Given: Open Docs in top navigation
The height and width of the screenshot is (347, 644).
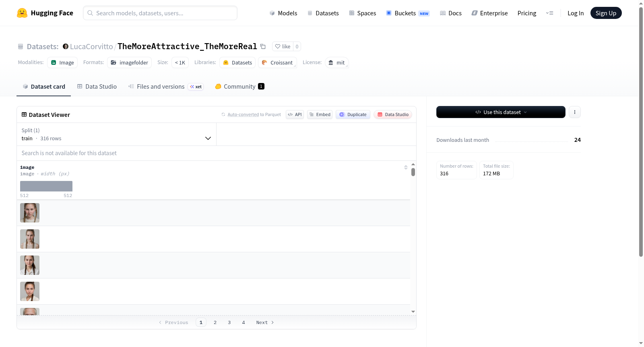Looking at the screenshot, I should (451, 13).
